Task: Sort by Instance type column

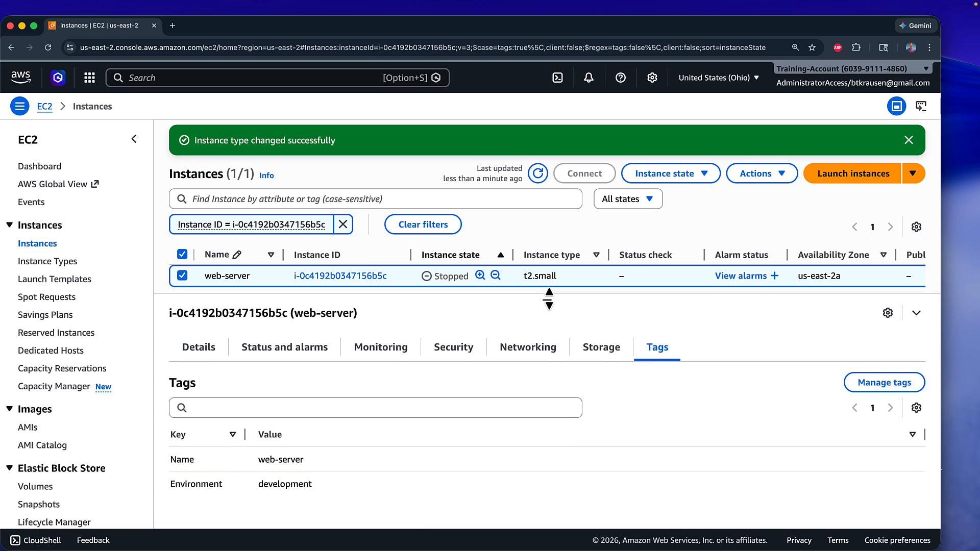Action: (596, 255)
